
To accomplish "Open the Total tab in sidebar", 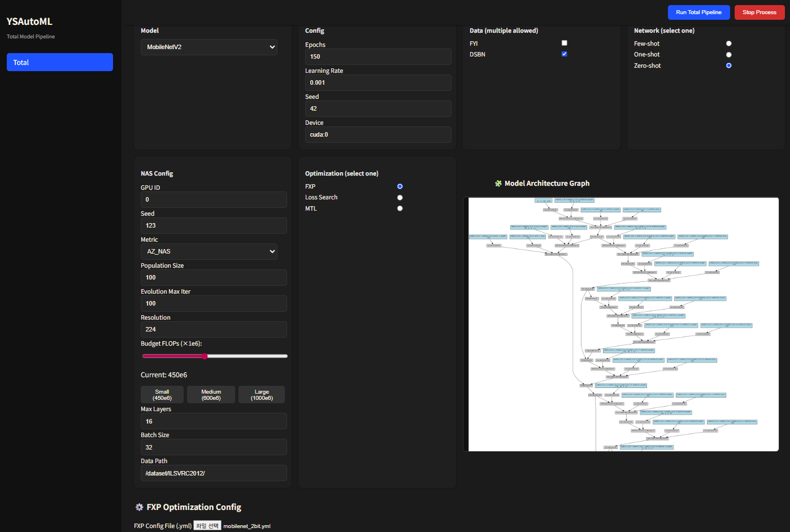I will coord(60,62).
